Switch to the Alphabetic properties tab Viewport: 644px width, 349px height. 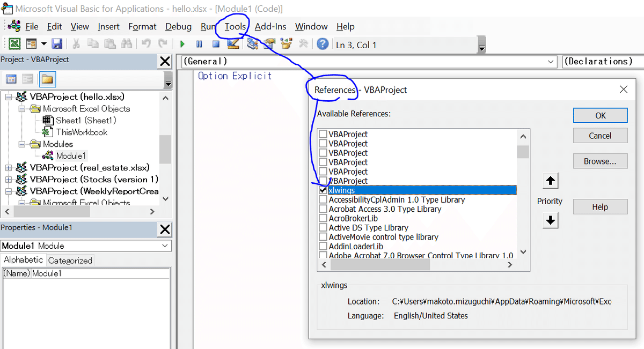point(24,260)
